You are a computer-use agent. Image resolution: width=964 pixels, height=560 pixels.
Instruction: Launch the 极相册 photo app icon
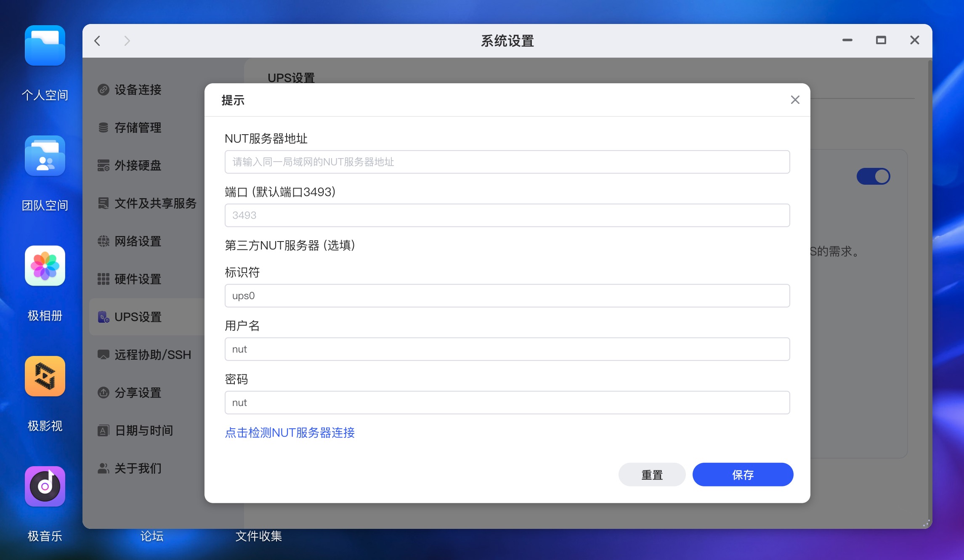click(x=45, y=266)
